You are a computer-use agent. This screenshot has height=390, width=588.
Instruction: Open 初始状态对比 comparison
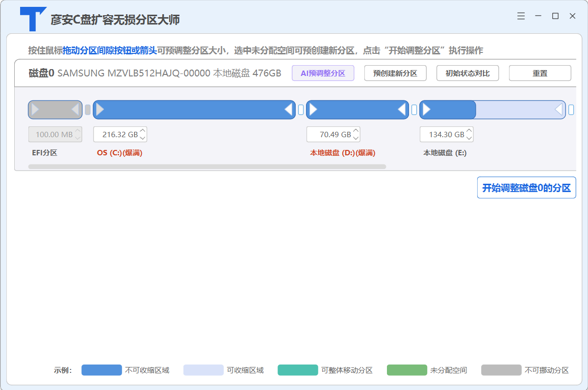click(x=468, y=73)
